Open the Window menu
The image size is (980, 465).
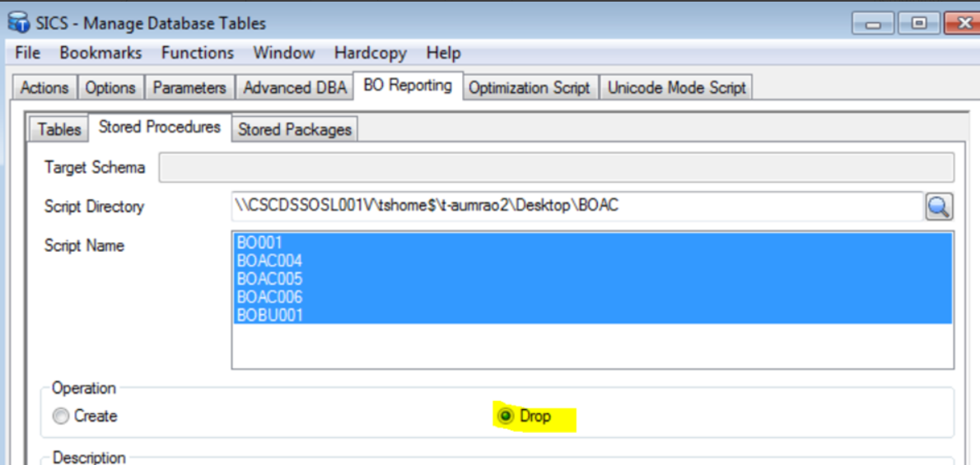click(x=283, y=53)
